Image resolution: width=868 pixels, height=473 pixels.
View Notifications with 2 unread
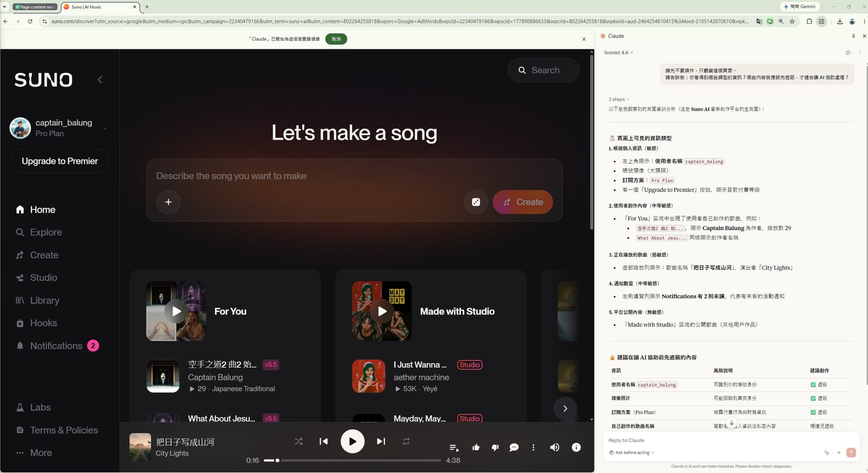[57, 346]
